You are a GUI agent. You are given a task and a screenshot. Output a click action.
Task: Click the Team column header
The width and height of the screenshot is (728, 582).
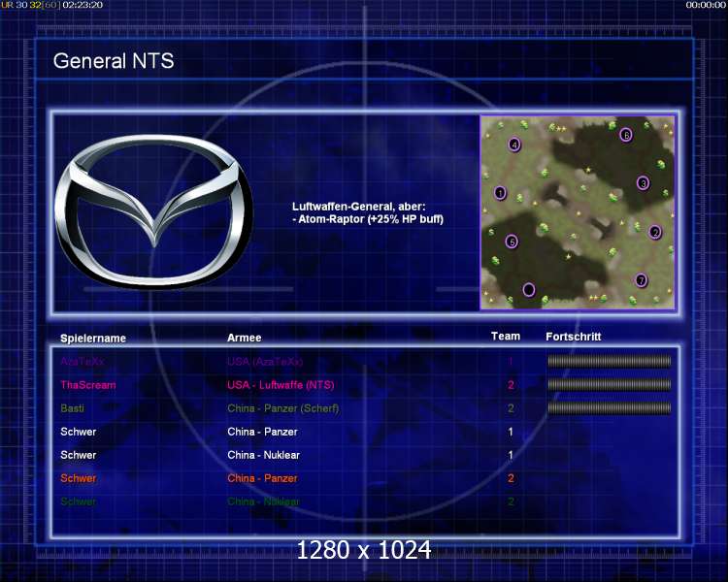point(506,336)
